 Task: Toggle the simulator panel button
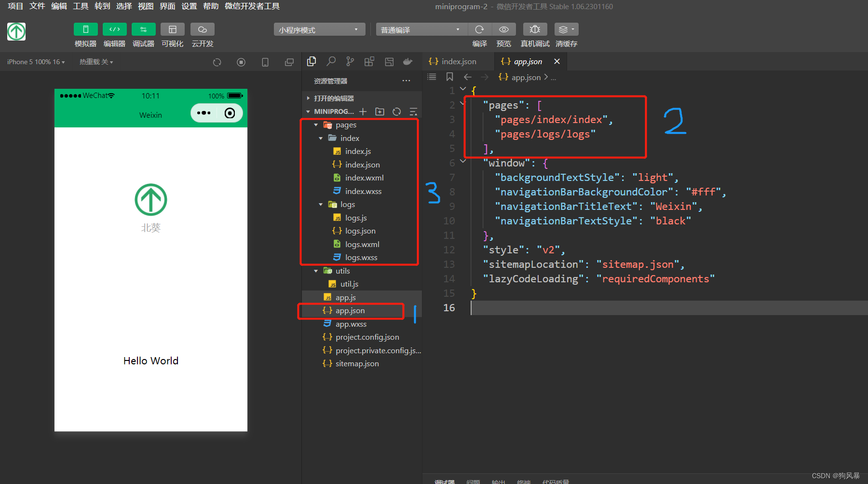[86, 29]
